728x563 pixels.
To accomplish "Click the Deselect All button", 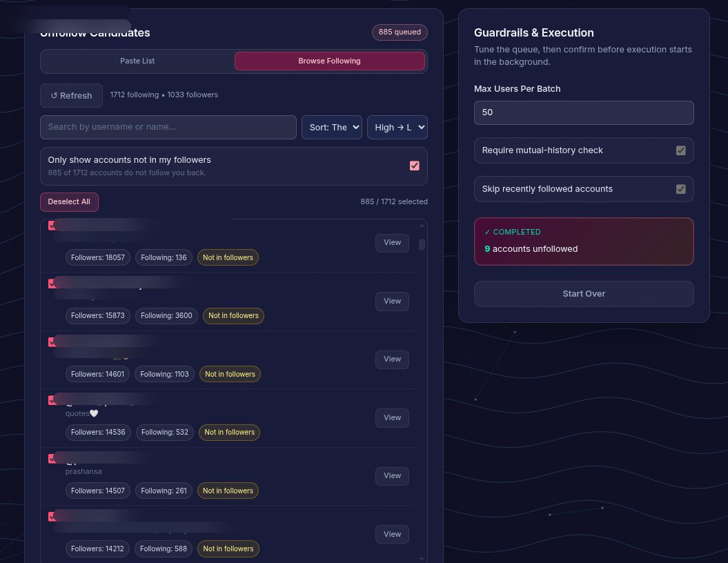I will click(x=69, y=201).
